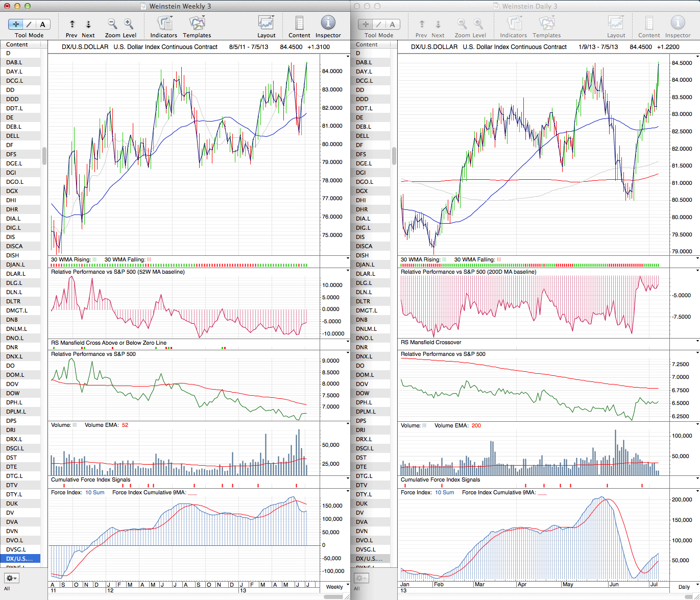Image resolution: width=700 pixels, height=600 pixels.
Task: Select the crosshair tool in Weekly window
Action: [x=16, y=24]
